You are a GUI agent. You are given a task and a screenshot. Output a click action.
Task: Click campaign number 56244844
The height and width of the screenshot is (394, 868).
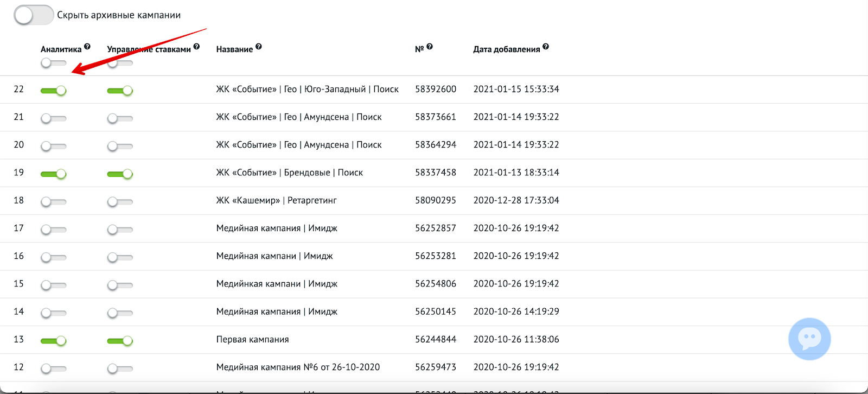[x=436, y=339]
